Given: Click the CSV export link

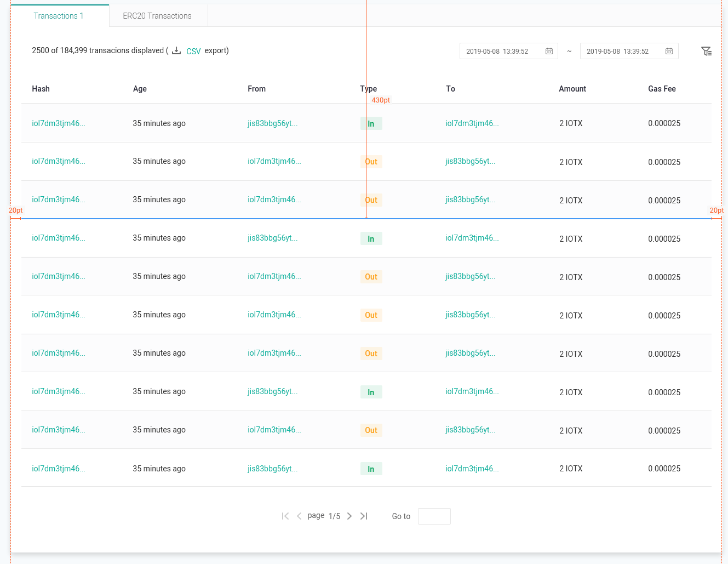Looking at the screenshot, I should tap(193, 50).
